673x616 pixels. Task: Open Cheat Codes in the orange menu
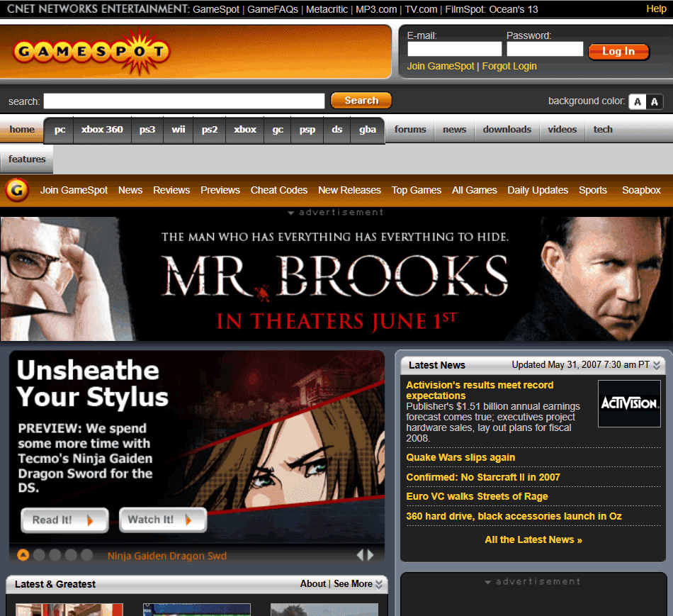pos(278,190)
